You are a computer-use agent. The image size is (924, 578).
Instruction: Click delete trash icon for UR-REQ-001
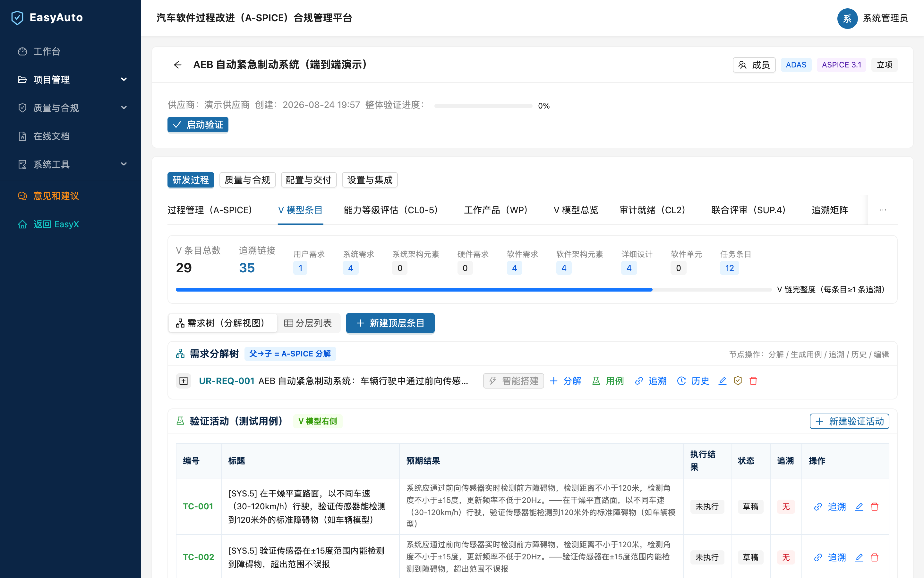click(753, 381)
